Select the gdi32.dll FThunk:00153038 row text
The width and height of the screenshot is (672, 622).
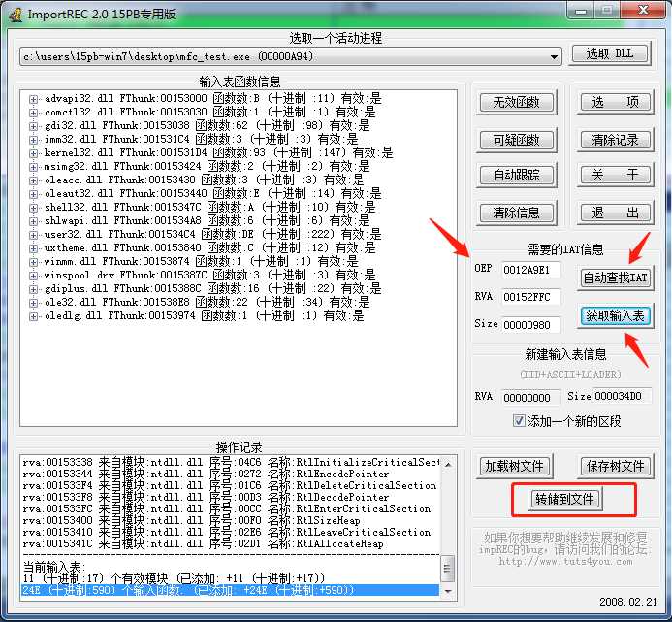pos(207,125)
